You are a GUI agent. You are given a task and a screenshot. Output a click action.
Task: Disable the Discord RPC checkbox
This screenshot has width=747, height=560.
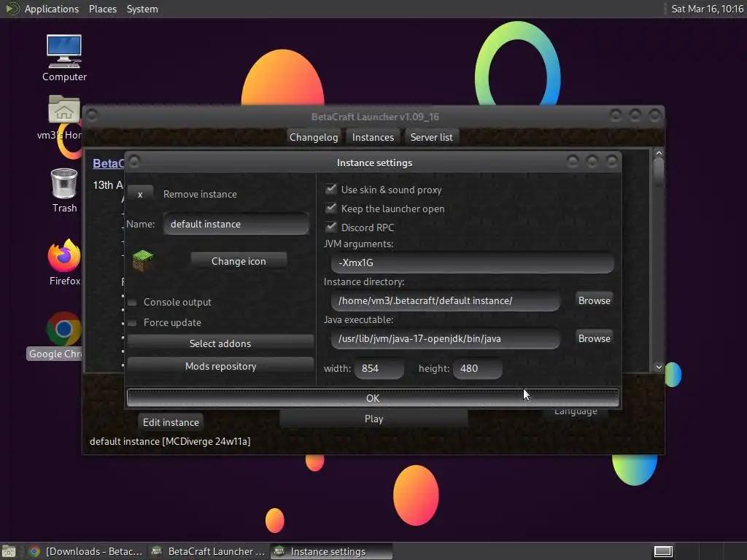(x=330, y=227)
